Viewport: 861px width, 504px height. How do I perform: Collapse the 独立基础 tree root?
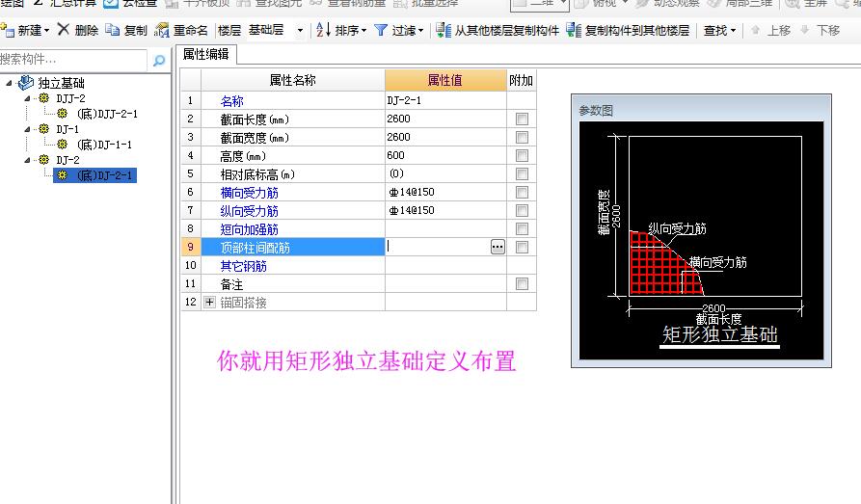pyautogui.click(x=9, y=83)
